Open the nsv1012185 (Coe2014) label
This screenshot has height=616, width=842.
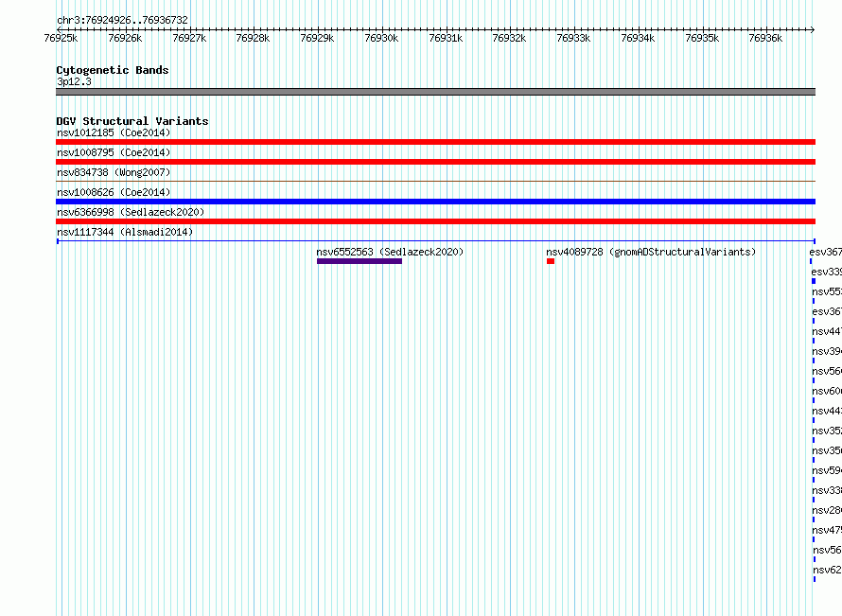114,132
